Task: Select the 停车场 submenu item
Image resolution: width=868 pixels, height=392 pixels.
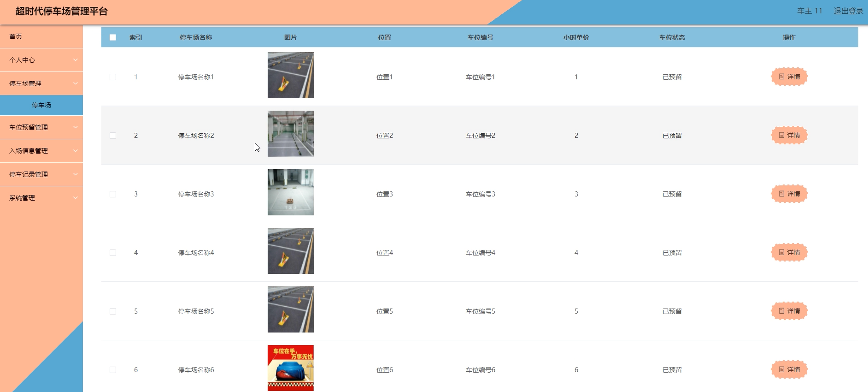Action: click(x=41, y=105)
